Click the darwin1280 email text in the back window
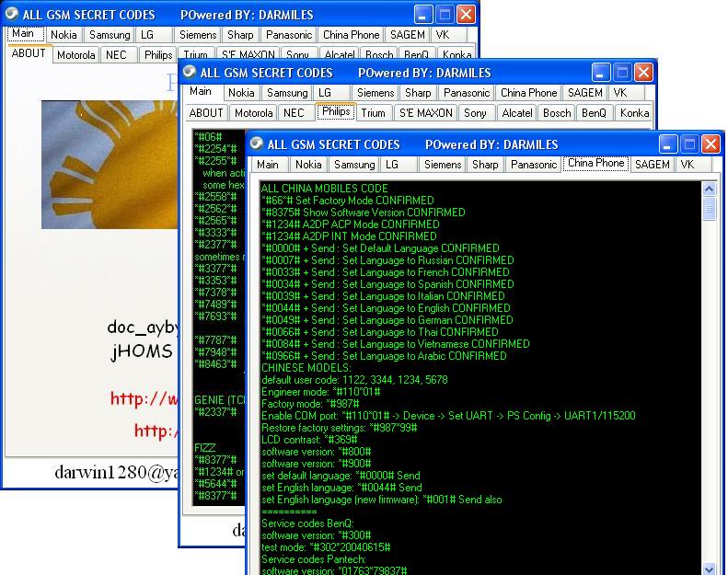Screen dimensions: 728x575 tap(116, 473)
